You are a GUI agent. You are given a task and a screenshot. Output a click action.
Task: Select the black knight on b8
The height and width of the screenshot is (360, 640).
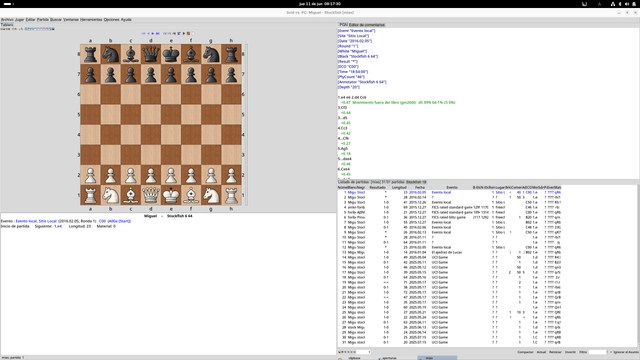111,54
